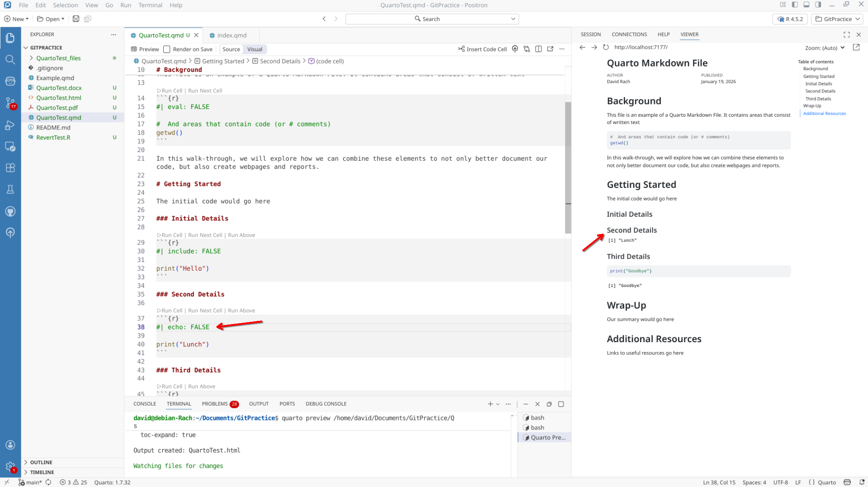Open the Search view in activity bar
The height and width of the screenshot is (487, 868).
[x=10, y=60]
